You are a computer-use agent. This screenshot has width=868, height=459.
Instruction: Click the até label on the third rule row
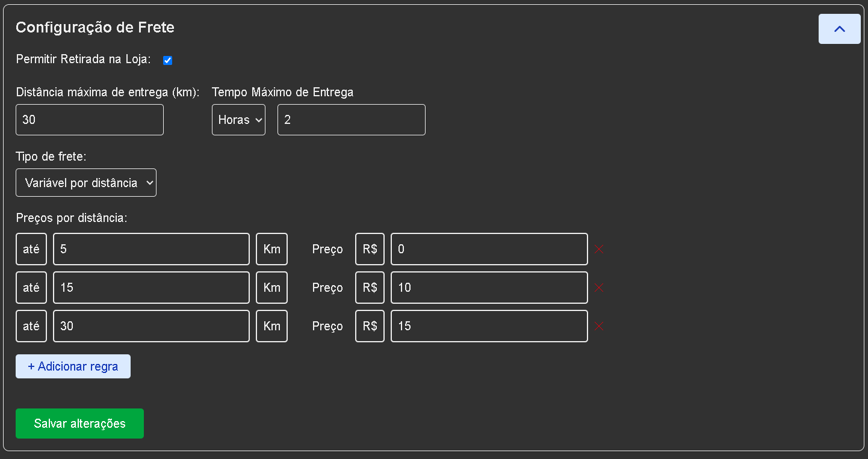31,326
